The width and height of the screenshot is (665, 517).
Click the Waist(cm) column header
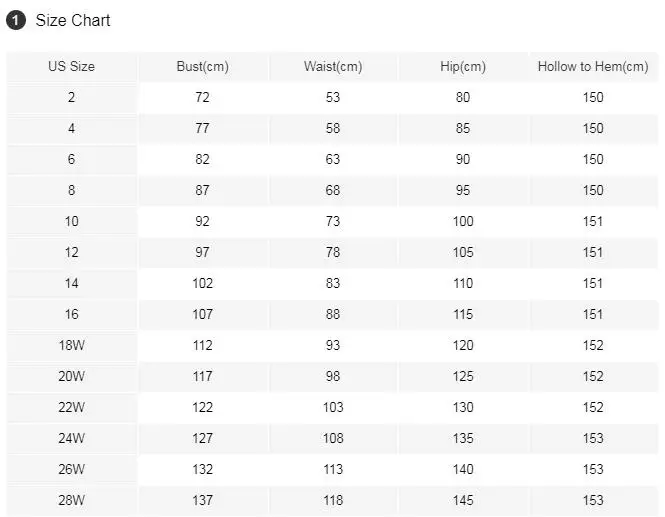point(333,67)
